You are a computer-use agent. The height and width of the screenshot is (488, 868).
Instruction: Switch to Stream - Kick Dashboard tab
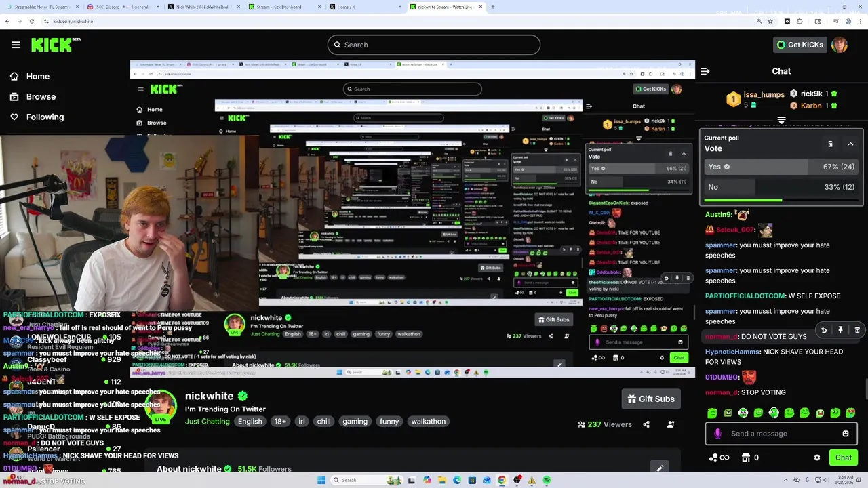[283, 7]
